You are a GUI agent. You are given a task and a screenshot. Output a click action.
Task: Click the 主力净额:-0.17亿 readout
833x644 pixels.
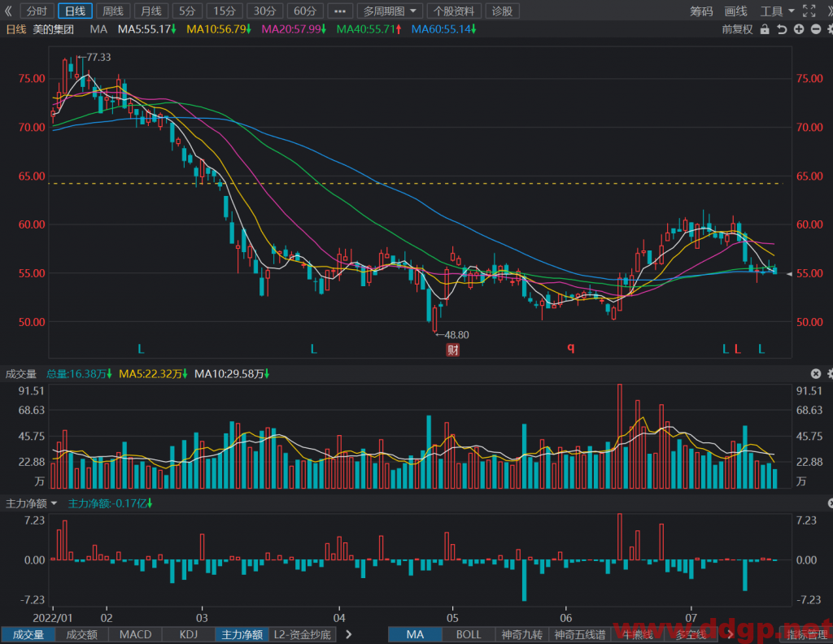[x=110, y=503]
